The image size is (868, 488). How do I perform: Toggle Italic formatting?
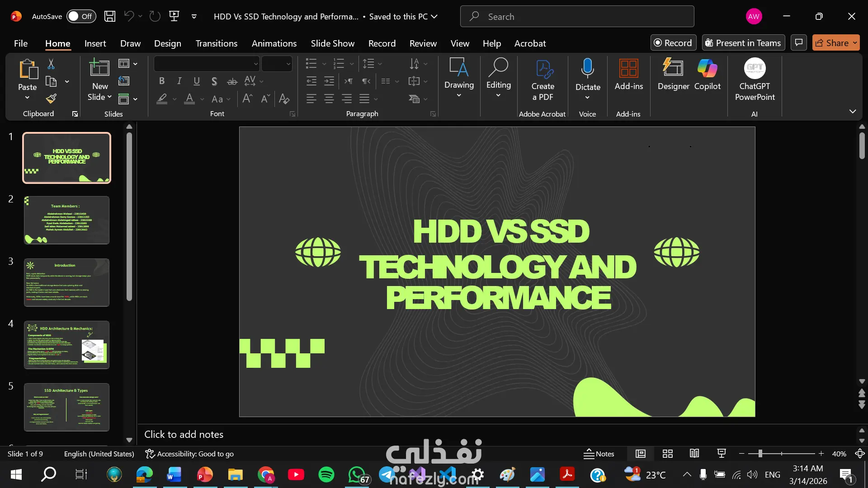[x=179, y=81]
